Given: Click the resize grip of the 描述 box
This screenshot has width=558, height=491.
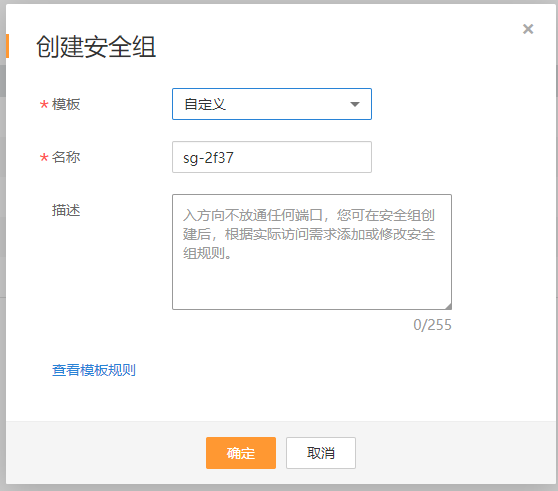Looking at the screenshot, I should point(448,306).
